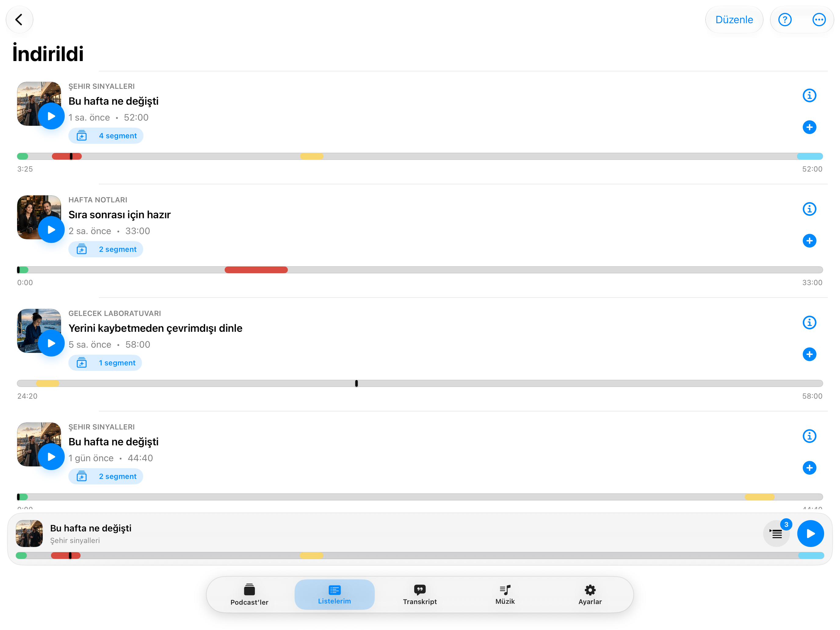Add 'Yerini kaybetmeden çevrimdışı dinle' with plus
Screen dimensions: 840x630
coord(809,354)
